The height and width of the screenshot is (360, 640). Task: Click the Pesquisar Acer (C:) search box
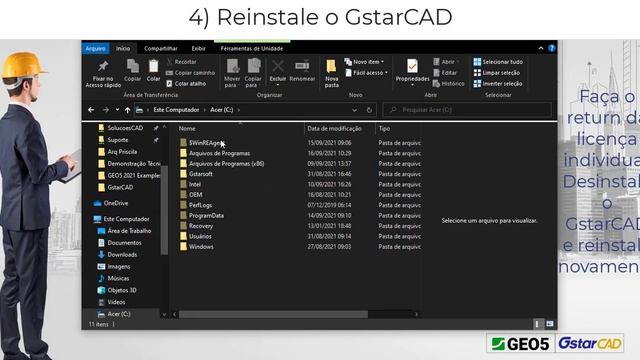click(467, 110)
